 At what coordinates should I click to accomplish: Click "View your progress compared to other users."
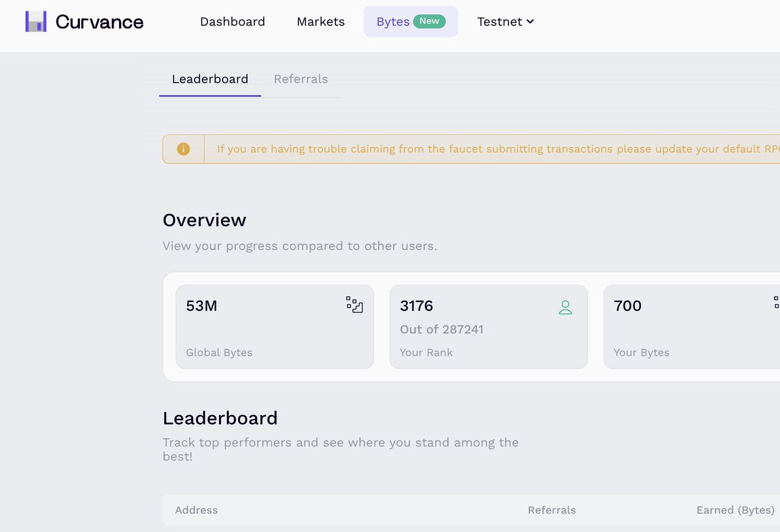[x=300, y=246]
